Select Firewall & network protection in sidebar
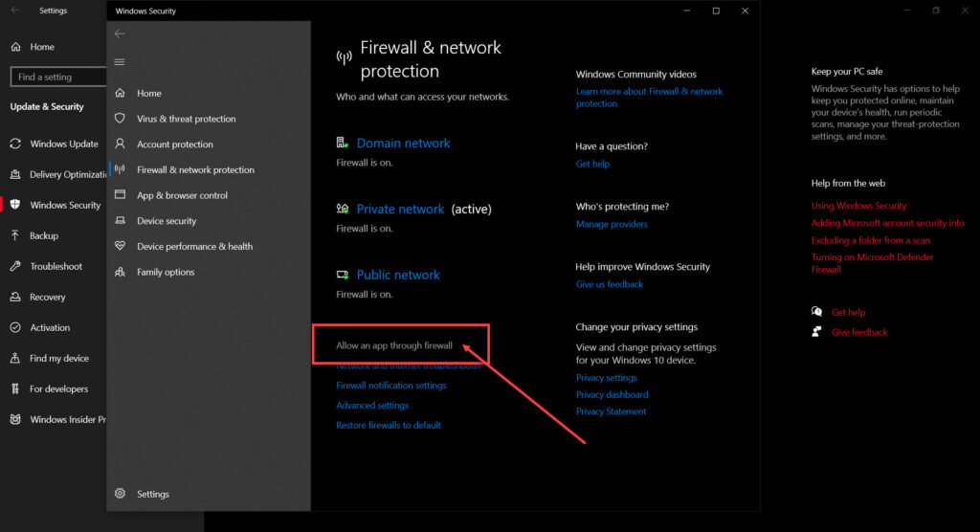Screen dimensions: 980x532 [x=195, y=170]
